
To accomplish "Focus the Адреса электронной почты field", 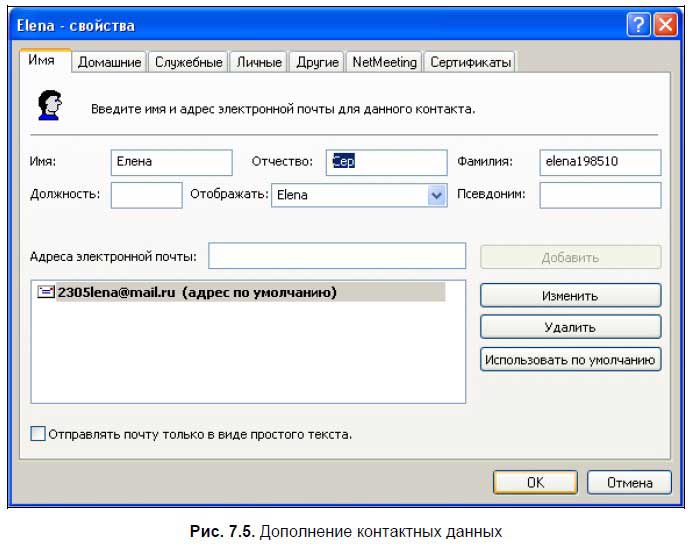I will tap(336, 257).
